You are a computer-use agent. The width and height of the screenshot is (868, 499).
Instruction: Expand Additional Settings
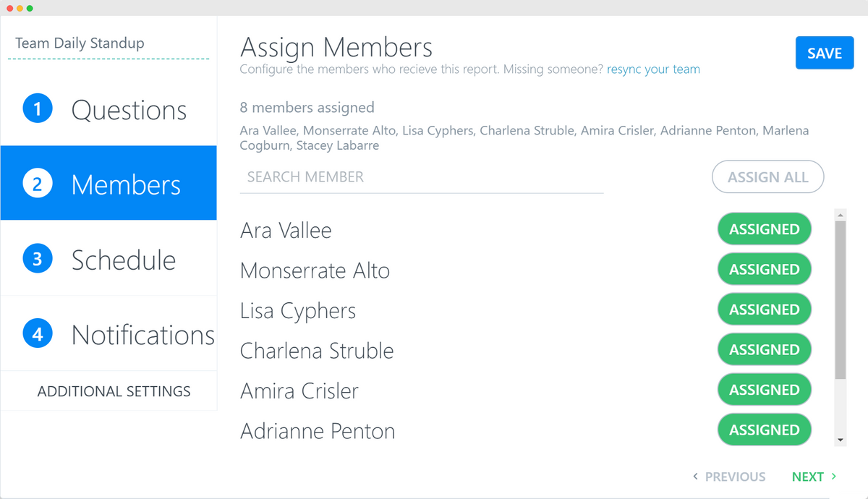coord(114,391)
